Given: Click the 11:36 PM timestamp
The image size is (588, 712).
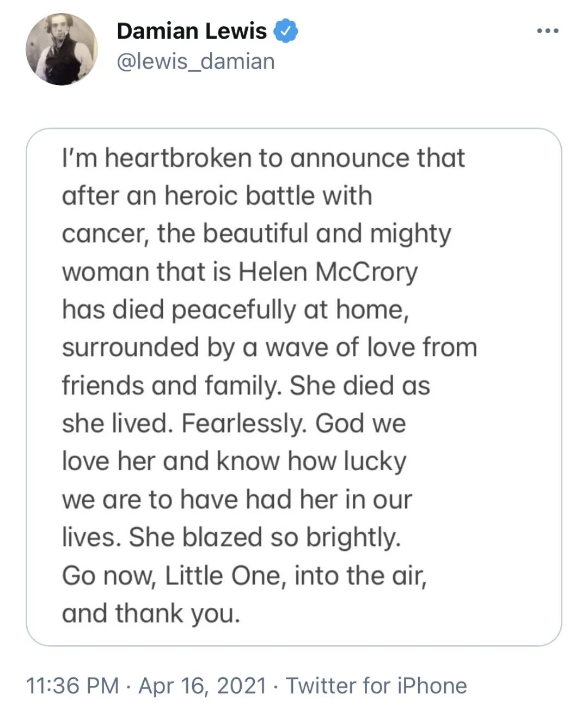Looking at the screenshot, I should 72,685.
